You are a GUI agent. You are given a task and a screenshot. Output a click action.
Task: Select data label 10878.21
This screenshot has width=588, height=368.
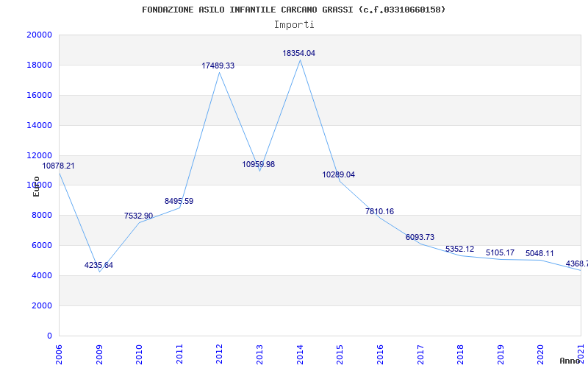tap(58, 166)
